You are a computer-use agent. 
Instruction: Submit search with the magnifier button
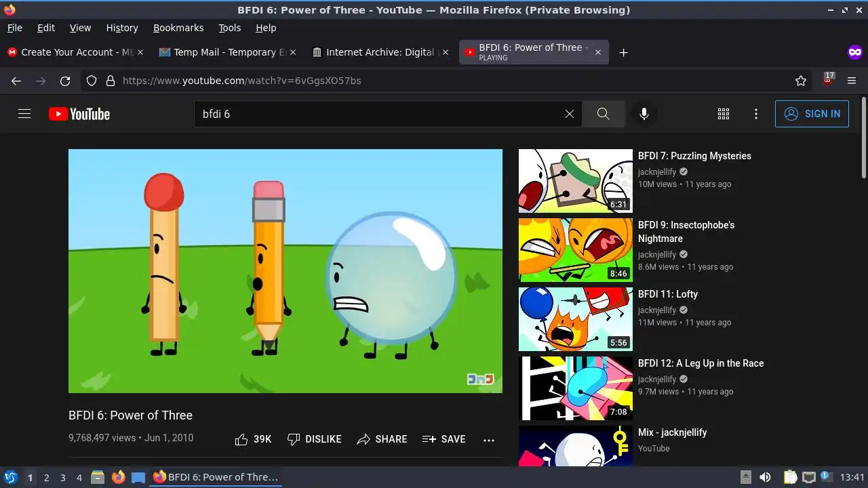click(604, 114)
